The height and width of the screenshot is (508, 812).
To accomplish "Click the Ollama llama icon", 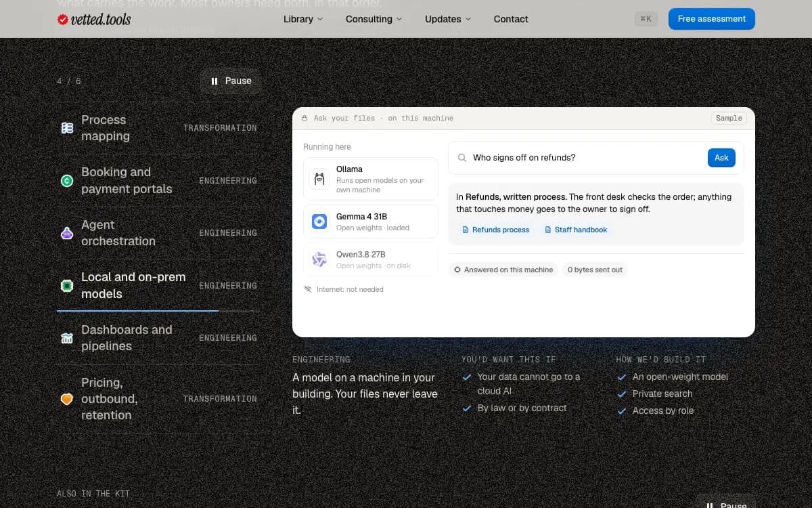I will (x=319, y=179).
